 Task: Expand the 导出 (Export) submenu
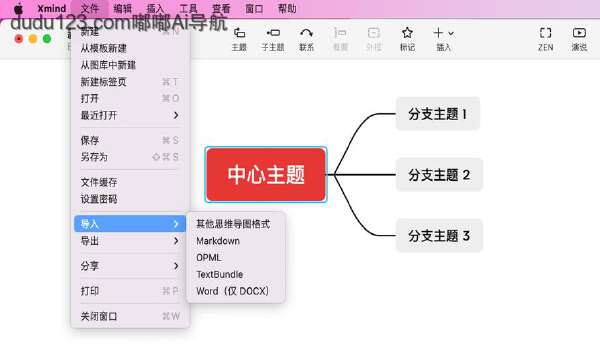pyautogui.click(x=130, y=241)
